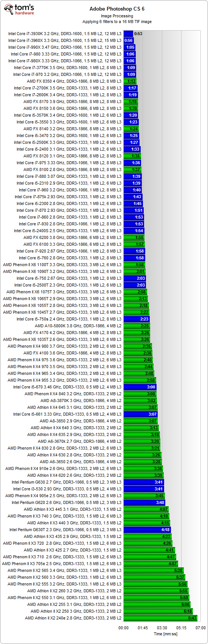Click the Intel Pentium G630 2.7 GHz label
208x644 pixels.
click(67, 482)
